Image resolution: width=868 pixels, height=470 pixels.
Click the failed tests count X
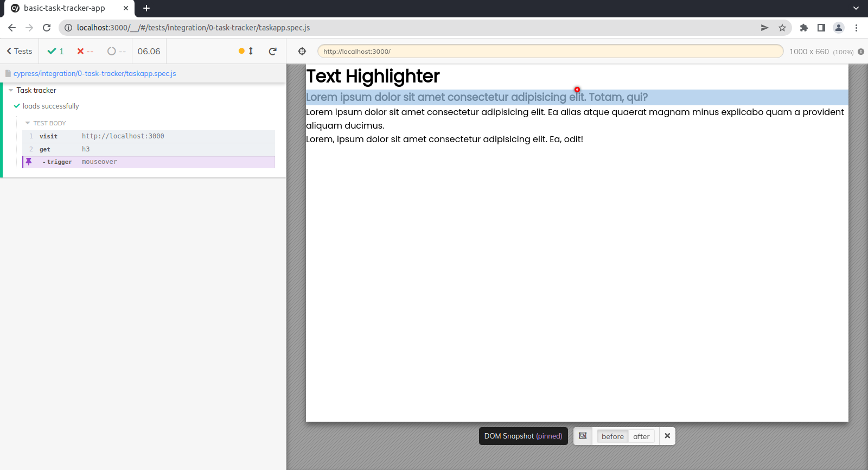(x=85, y=51)
